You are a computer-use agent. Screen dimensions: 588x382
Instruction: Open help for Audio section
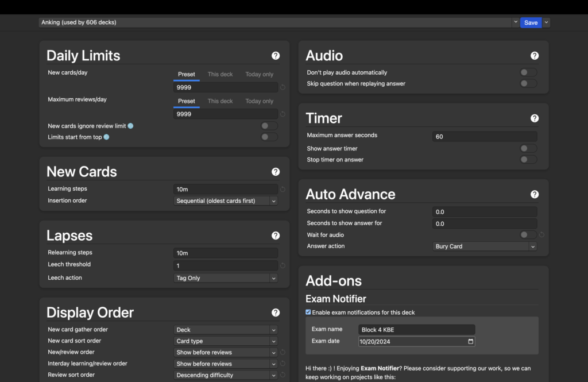[x=535, y=56]
